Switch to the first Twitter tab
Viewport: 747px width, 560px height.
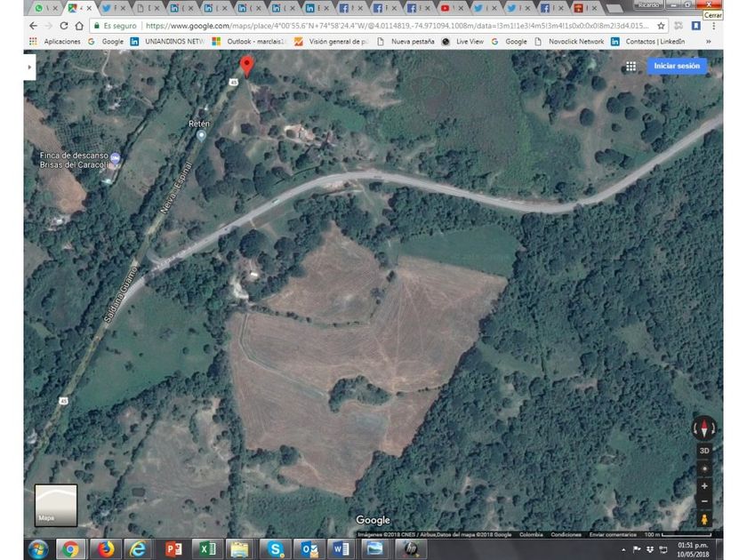[x=112, y=8]
